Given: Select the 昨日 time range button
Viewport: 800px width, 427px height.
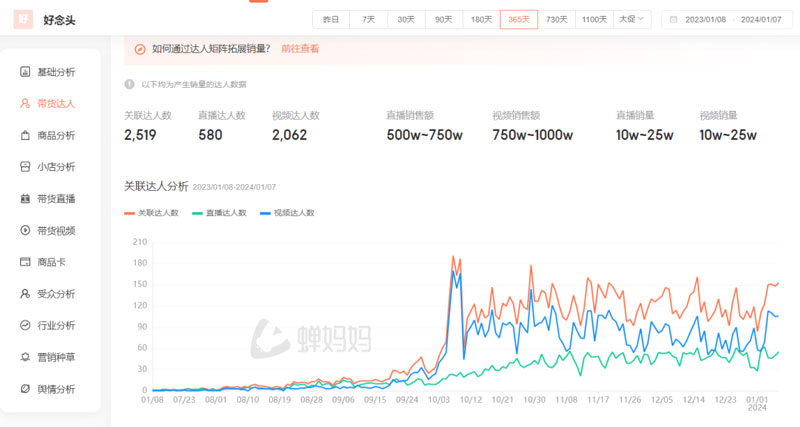Looking at the screenshot, I should click(331, 19).
